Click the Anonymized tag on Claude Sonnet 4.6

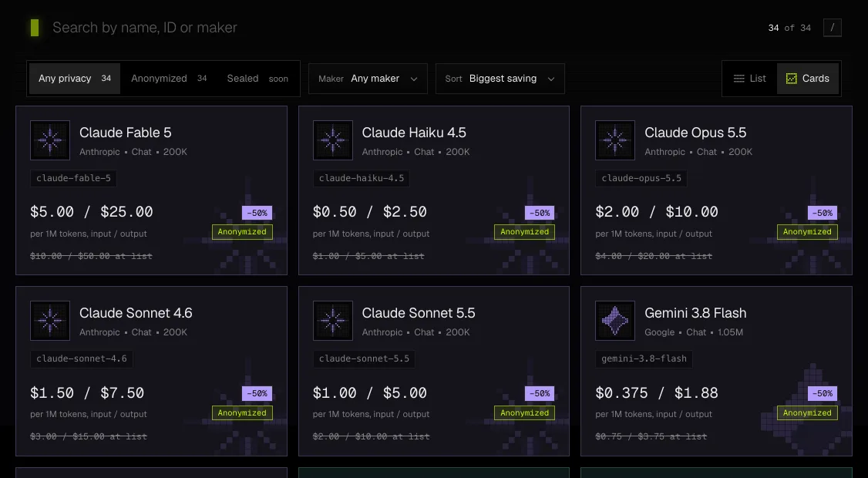pyautogui.click(x=242, y=412)
